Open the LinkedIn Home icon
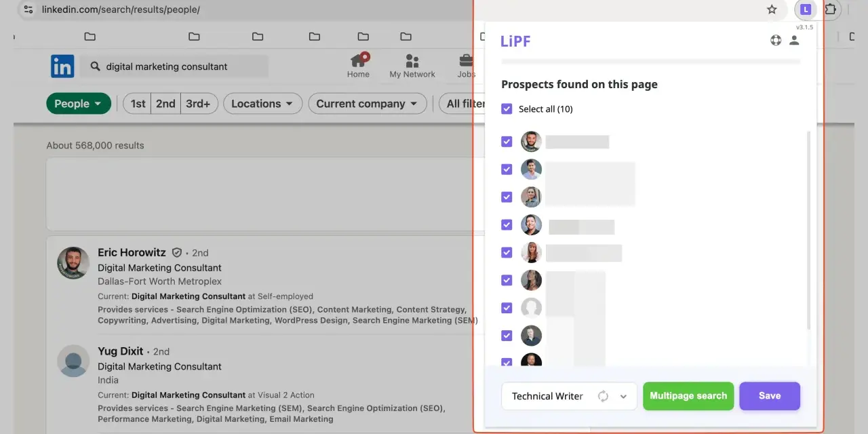Screen dimensions: 868x434 pos(359,60)
